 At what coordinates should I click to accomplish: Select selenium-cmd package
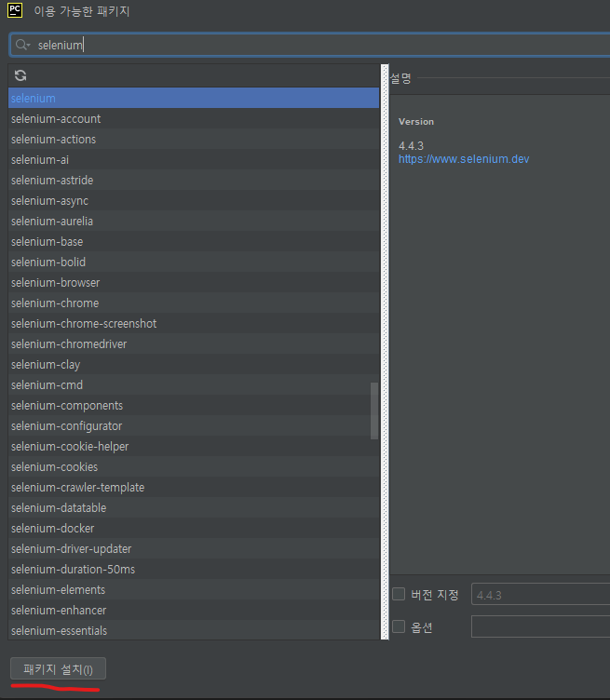tap(194, 384)
